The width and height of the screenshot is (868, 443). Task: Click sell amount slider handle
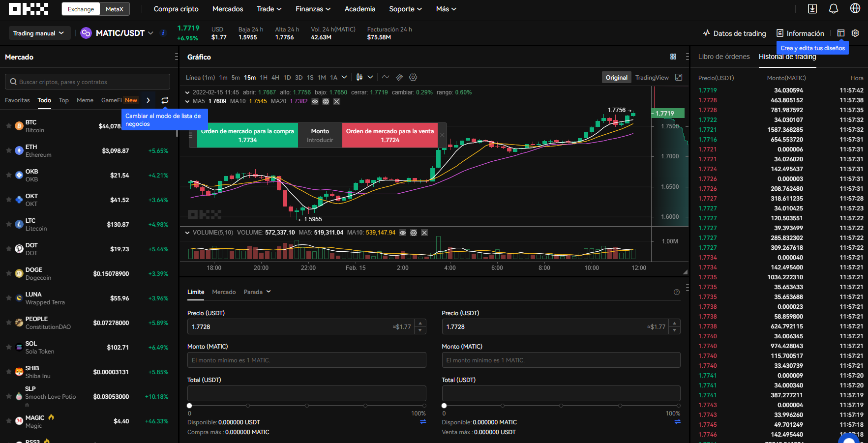444,406
